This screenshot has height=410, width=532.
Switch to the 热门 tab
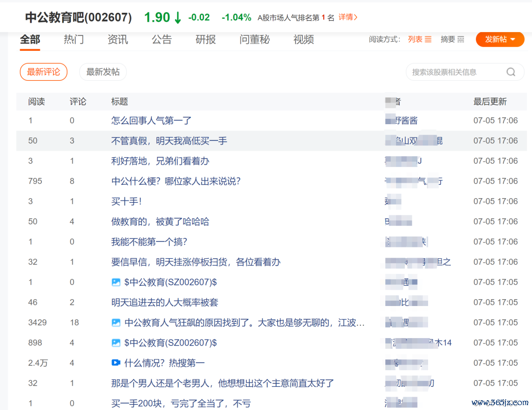point(73,39)
